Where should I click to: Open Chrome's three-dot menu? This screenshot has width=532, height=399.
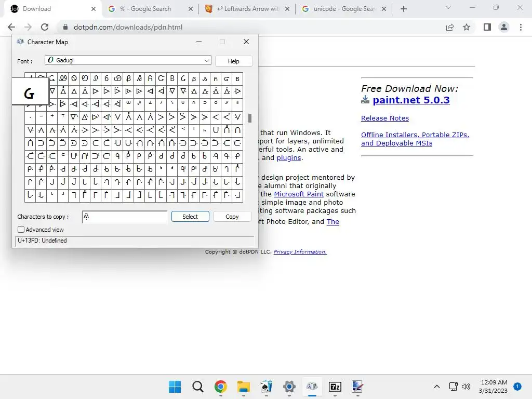(521, 27)
